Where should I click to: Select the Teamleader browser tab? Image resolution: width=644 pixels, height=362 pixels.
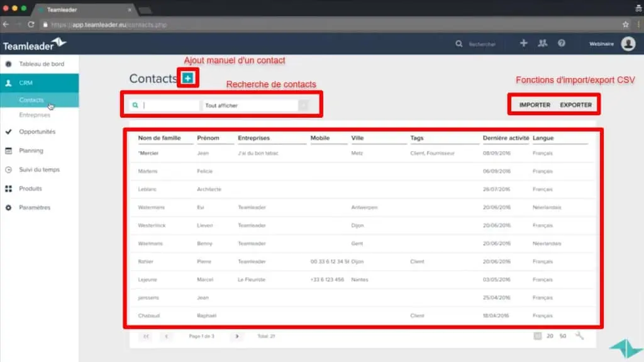[84, 9]
